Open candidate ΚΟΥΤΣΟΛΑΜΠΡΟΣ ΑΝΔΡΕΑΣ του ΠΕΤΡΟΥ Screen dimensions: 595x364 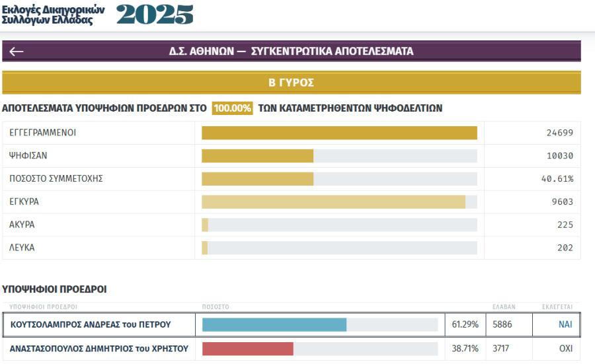coord(90,324)
